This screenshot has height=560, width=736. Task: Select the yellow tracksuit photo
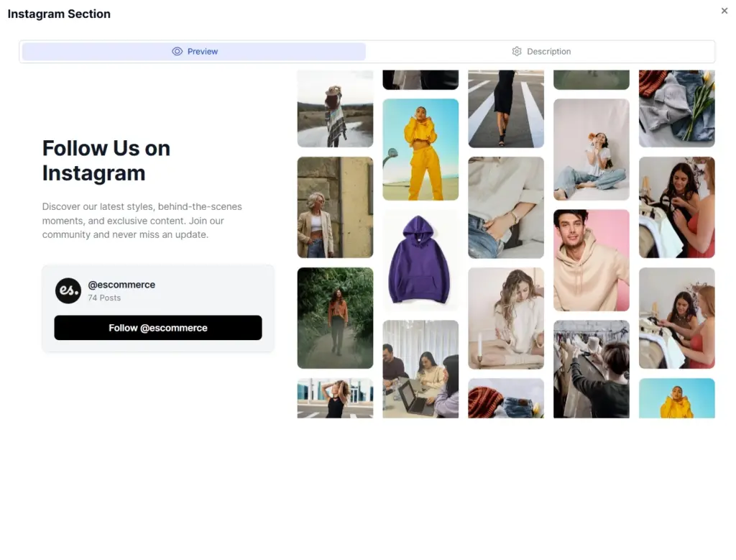point(420,149)
